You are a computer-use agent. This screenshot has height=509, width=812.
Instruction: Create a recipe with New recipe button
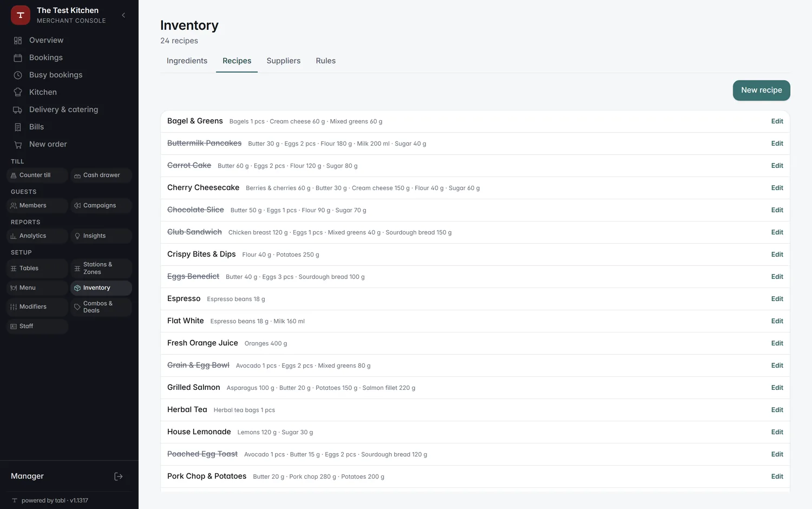click(x=761, y=90)
